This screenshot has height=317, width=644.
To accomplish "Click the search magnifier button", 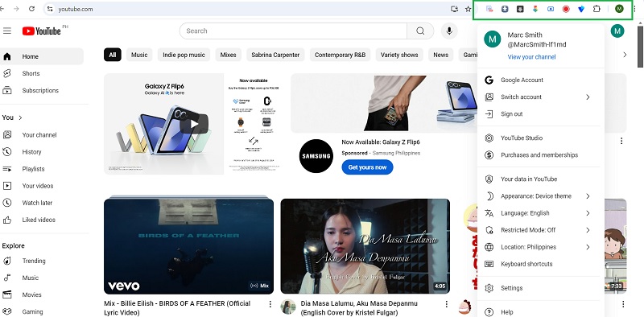I will 420,31.
